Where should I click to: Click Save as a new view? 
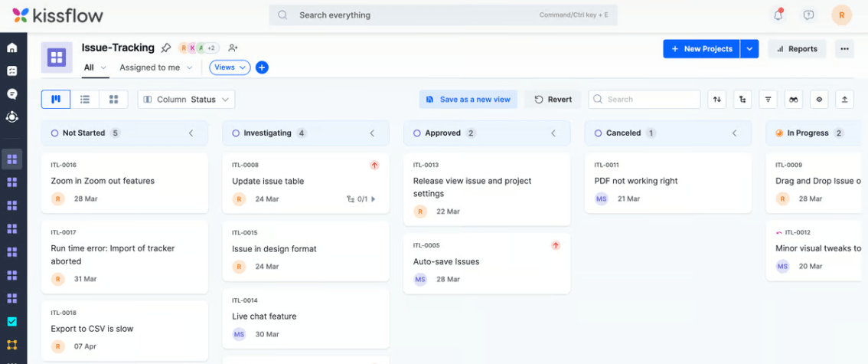(468, 100)
